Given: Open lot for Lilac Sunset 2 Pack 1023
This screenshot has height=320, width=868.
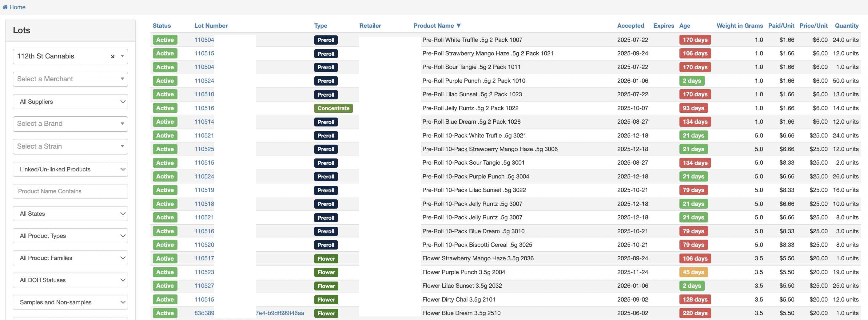Looking at the screenshot, I should 204,94.
